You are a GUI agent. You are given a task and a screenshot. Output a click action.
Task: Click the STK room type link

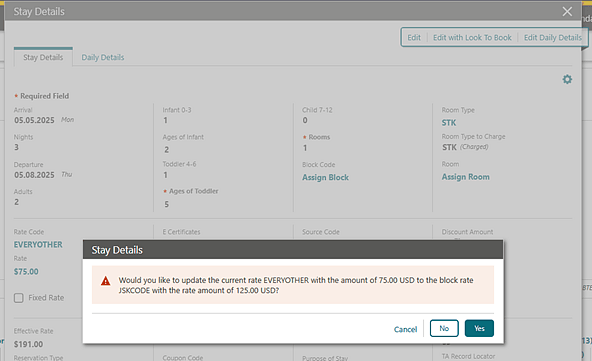click(449, 123)
